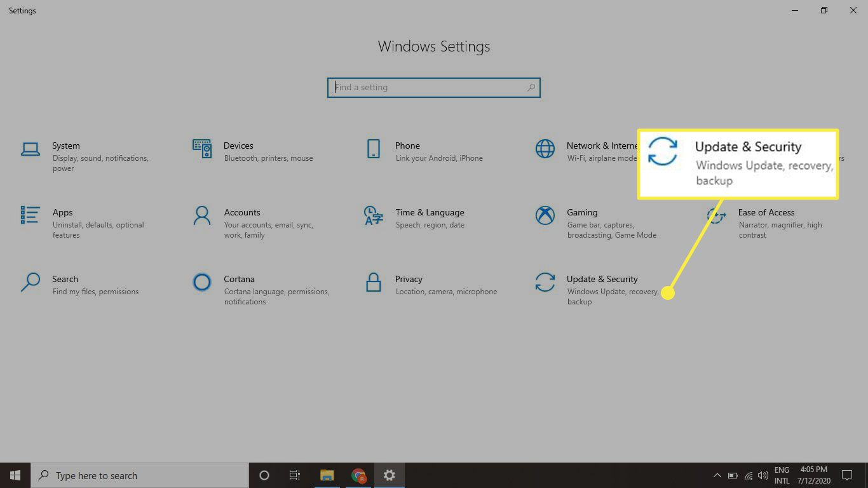Switch to Chrome on the taskbar

358,475
